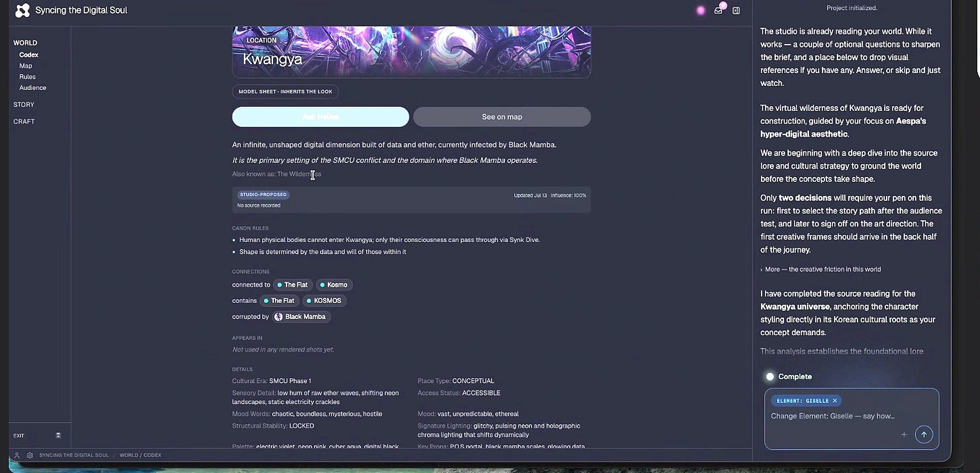980x473 pixels.
Task: Click 'No source recorded' text
Action: (259, 205)
